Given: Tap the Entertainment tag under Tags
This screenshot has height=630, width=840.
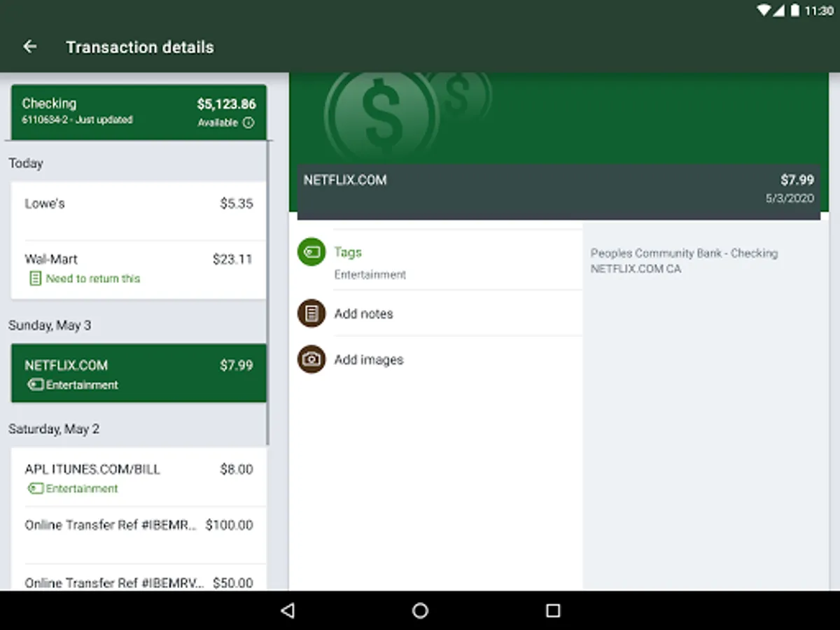Looking at the screenshot, I should point(370,274).
